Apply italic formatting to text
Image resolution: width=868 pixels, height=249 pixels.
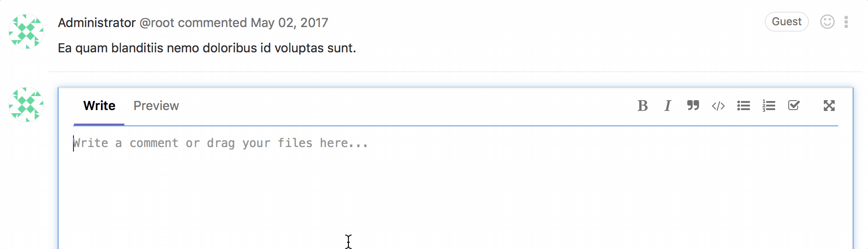tap(667, 106)
